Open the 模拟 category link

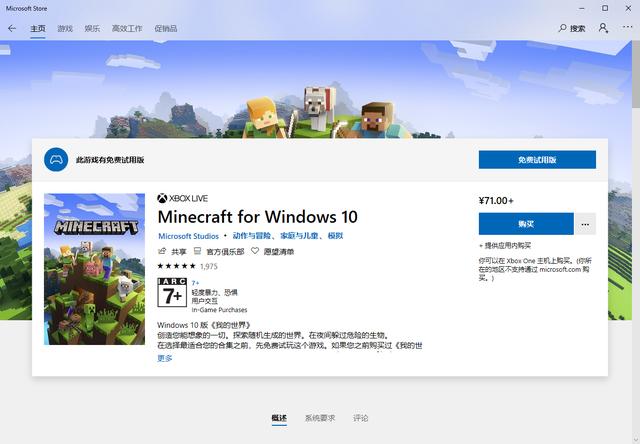(x=336, y=236)
